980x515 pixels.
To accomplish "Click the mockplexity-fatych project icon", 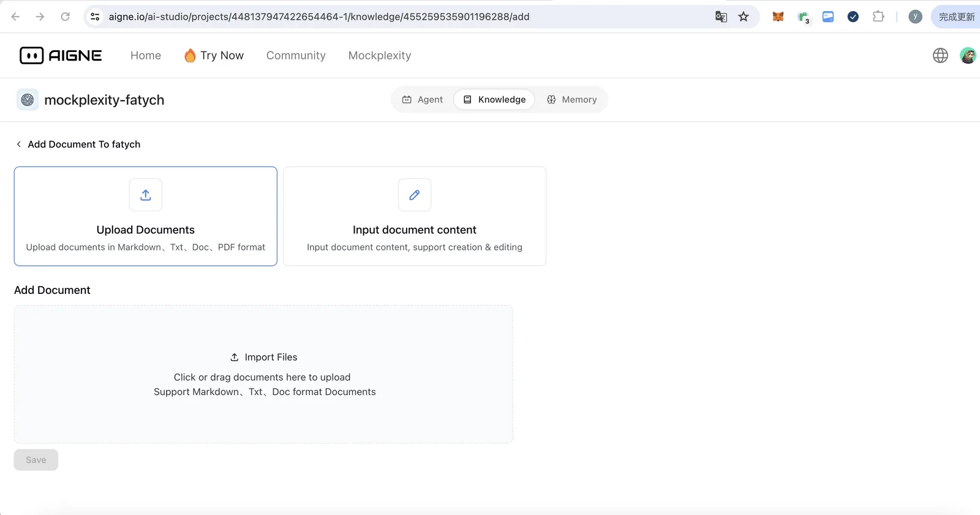I will click(28, 100).
